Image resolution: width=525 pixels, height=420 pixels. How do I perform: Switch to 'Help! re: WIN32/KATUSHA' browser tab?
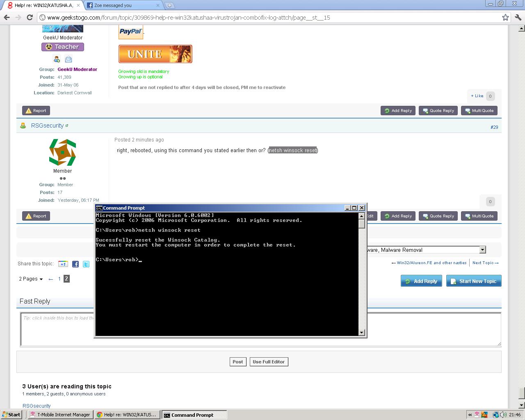click(43, 5)
